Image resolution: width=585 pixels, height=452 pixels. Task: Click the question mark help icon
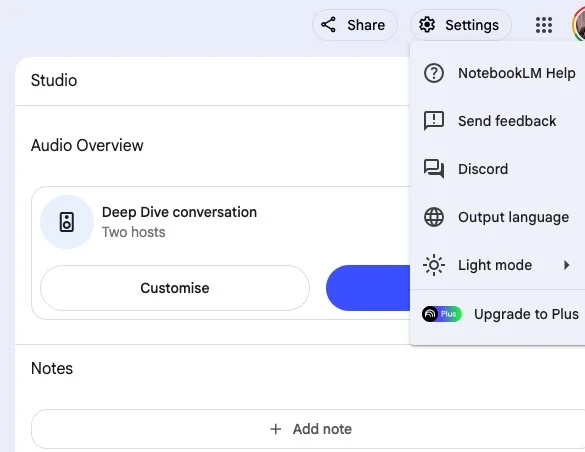[x=434, y=73]
